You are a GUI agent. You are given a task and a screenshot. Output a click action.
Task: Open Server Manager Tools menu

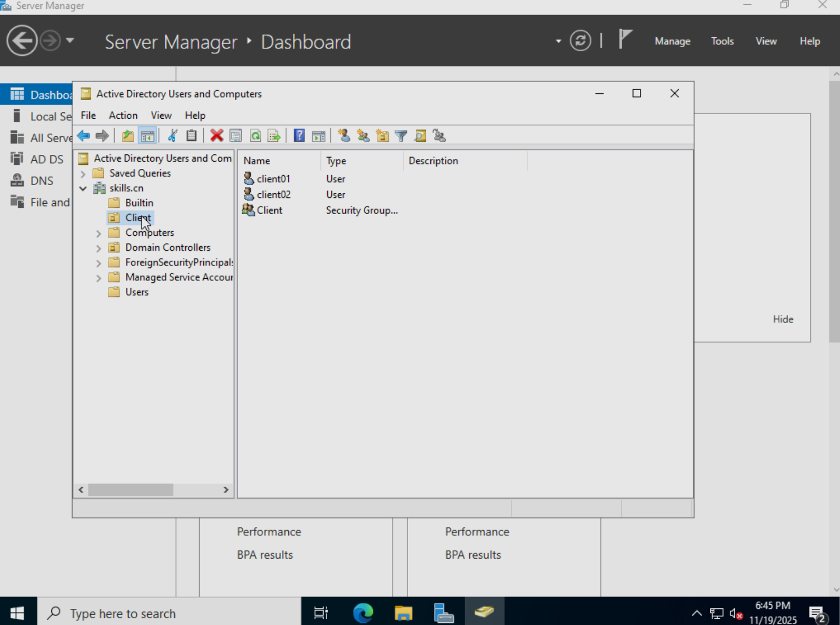722,41
